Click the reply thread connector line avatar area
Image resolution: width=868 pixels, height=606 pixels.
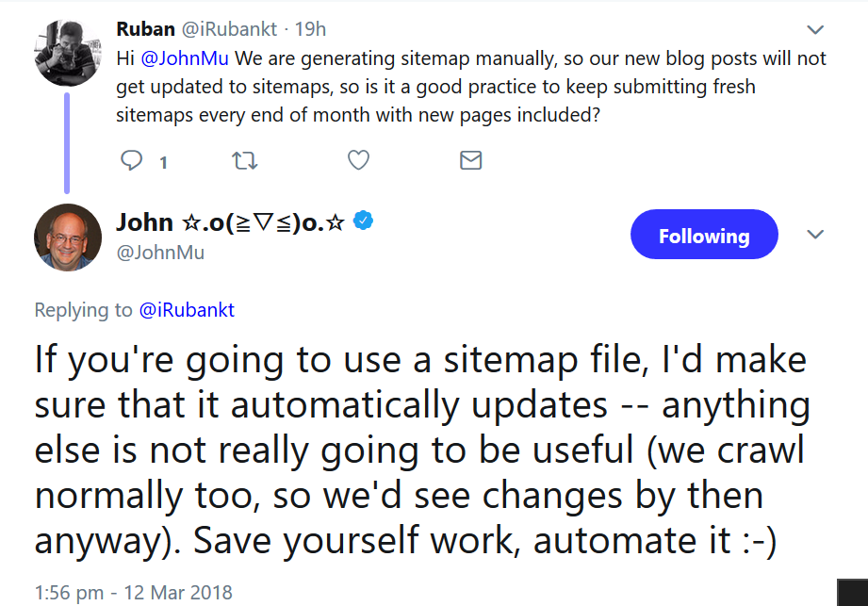tap(66, 141)
